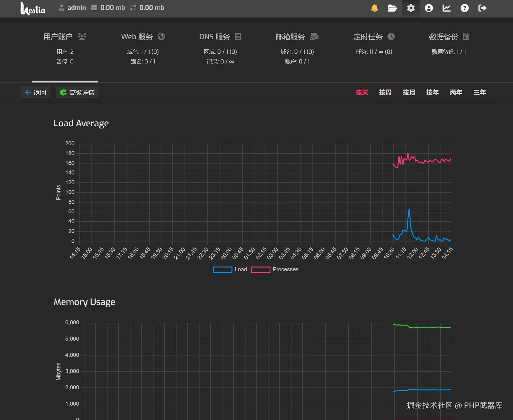
Task: Open the notifications bell
Action: (x=374, y=8)
